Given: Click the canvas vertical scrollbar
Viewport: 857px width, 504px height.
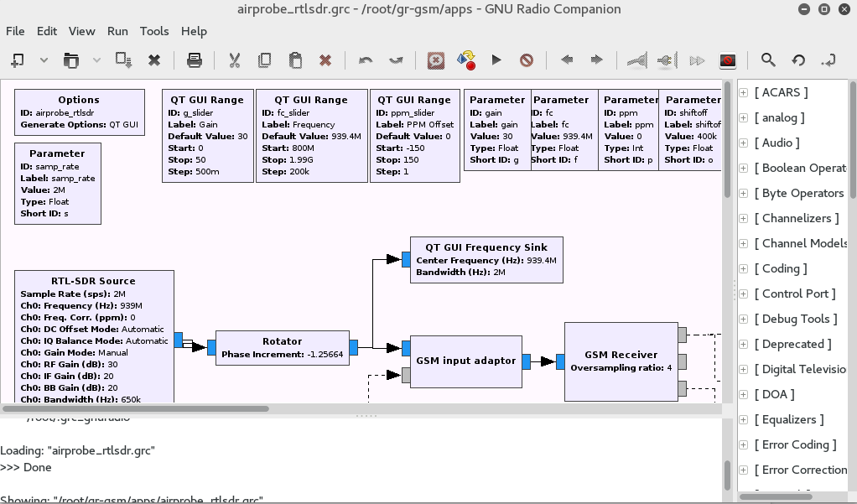Looking at the screenshot, I should tap(727, 139).
